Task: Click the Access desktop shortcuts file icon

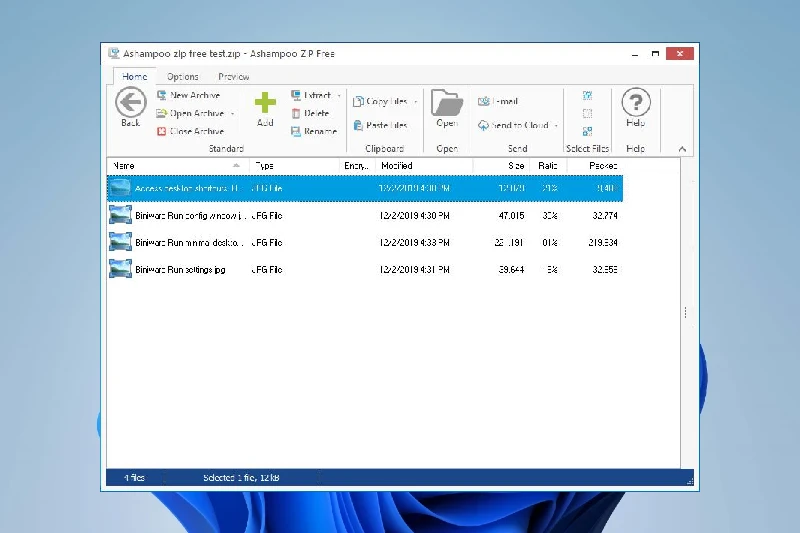Action: pyautogui.click(x=120, y=188)
